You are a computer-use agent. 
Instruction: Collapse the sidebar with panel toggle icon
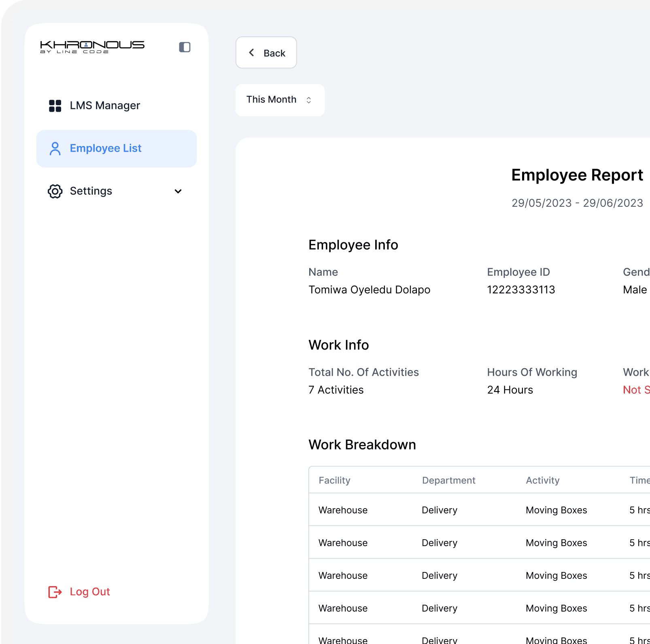[185, 47]
